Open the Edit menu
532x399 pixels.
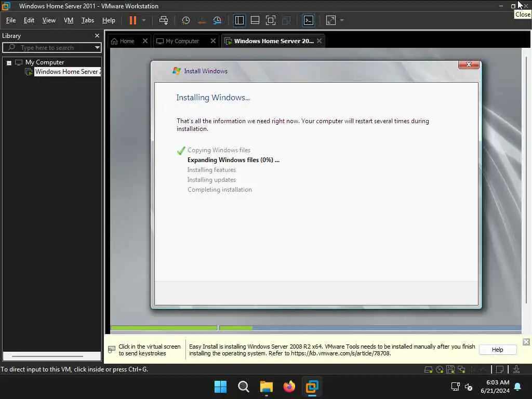pos(29,20)
